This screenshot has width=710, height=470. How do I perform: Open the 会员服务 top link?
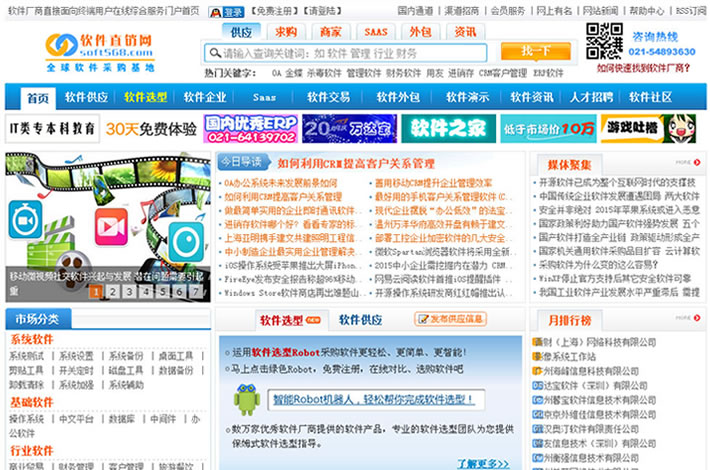point(508,11)
